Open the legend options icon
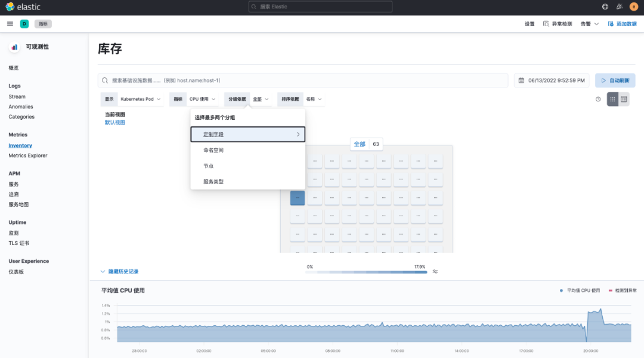Image resolution: width=644 pixels, height=358 pixels. click(435, 272)
